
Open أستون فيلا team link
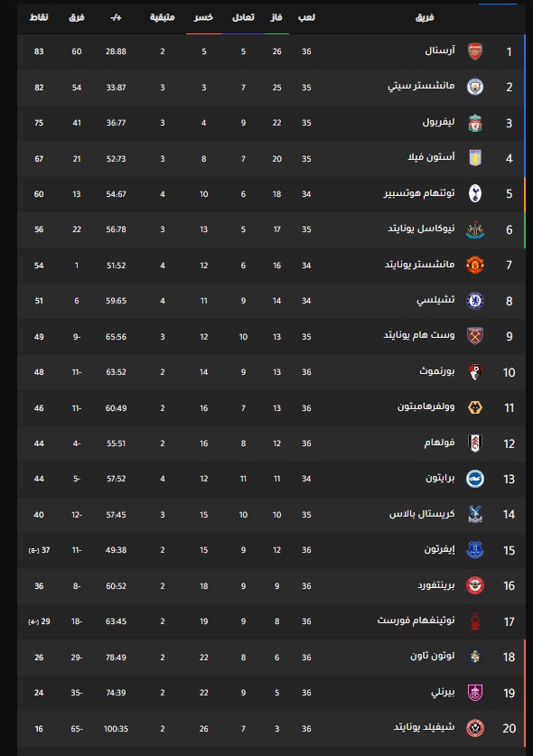tap(431, 158)
